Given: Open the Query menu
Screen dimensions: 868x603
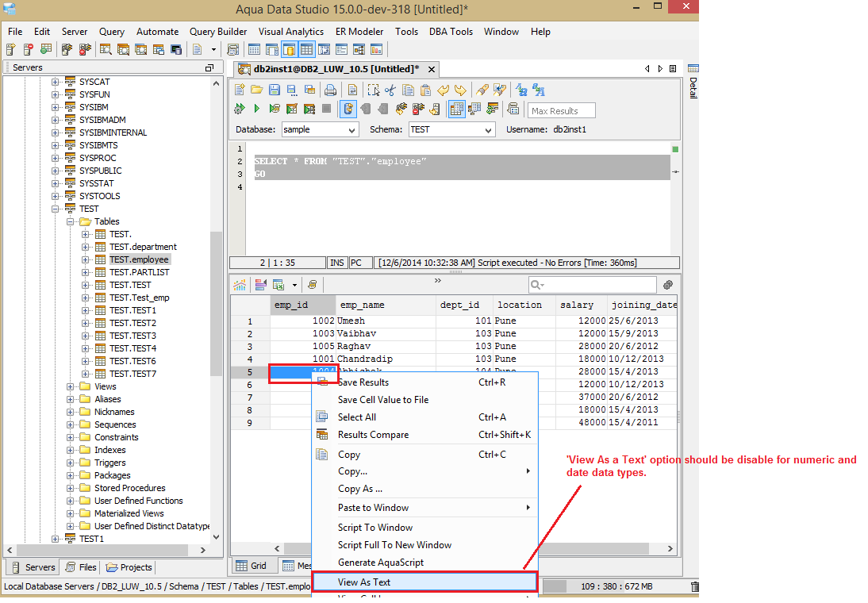Looking at the screenshot, I should (111, 32).
